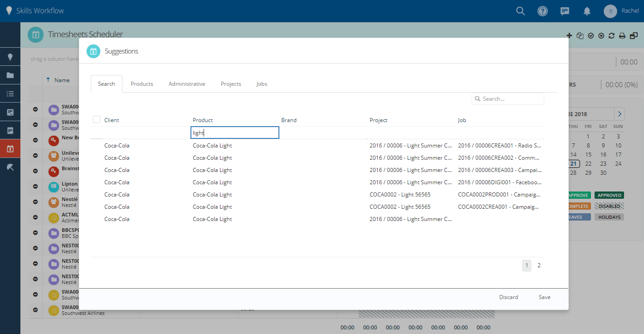644x334 pixels.
Task: Click the HOLIDAYS gray legend badge
Action: point(609,217)
